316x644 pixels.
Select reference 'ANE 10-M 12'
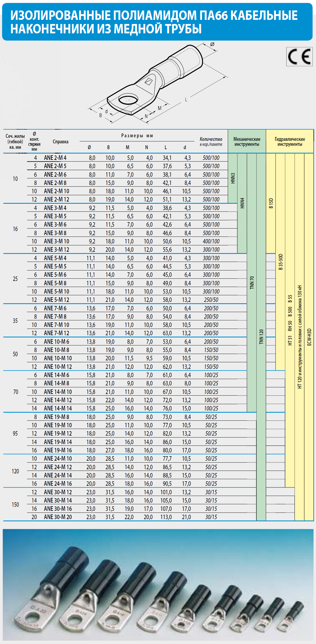[58, 367]
